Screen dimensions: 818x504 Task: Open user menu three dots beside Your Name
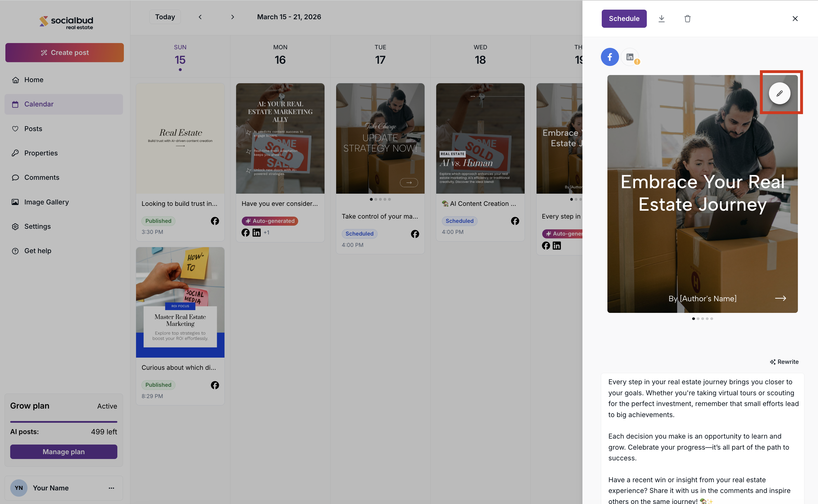[x=111, y=488]
